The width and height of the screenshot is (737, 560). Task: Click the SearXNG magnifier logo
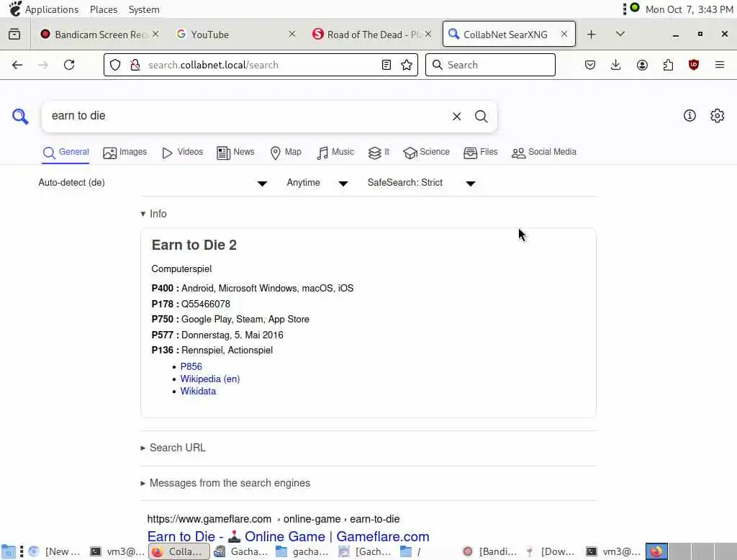tap(20, 116)
